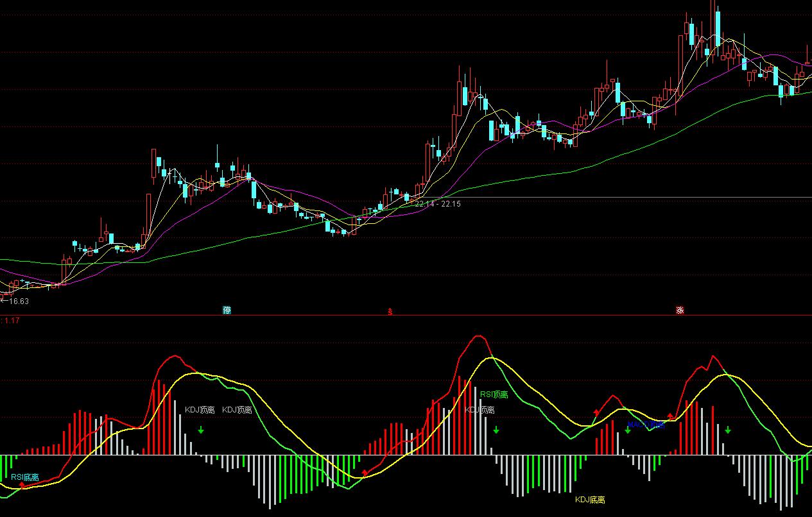Click the red $ dividend marker

[389, 312]
